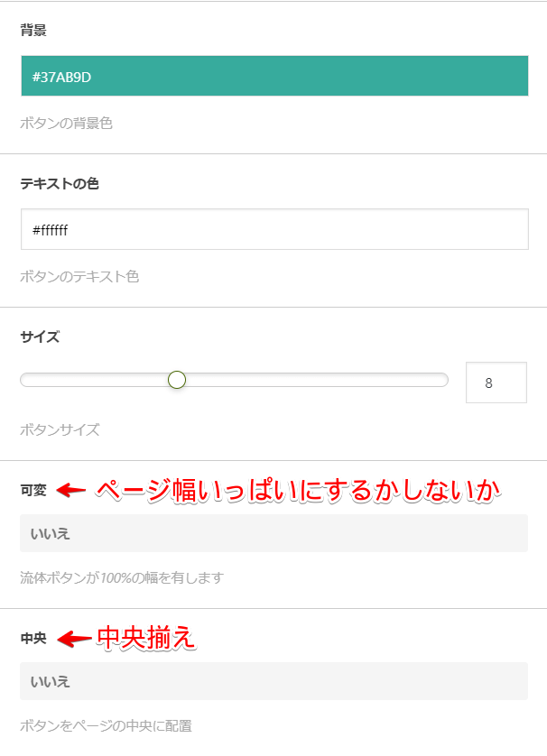Click the サイズ slider handle

(x=177, y=381)
